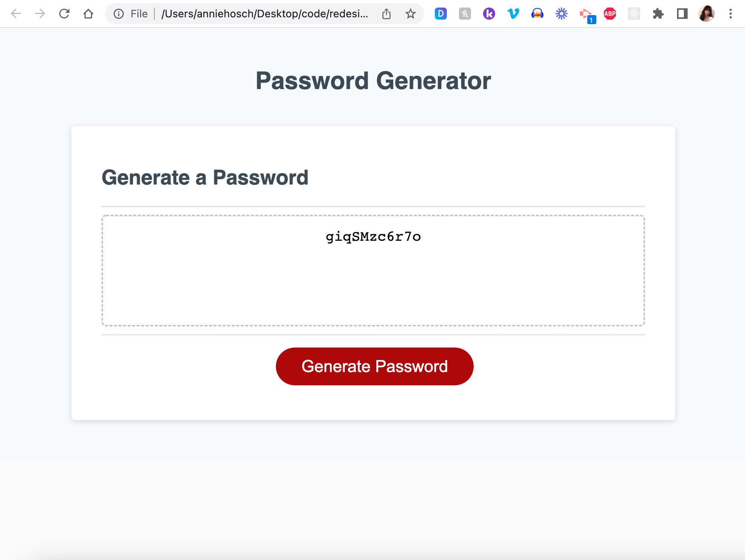Open the blue asterisk extension
This screenshot has width=745, height=560.
click(x=561, y=14)
